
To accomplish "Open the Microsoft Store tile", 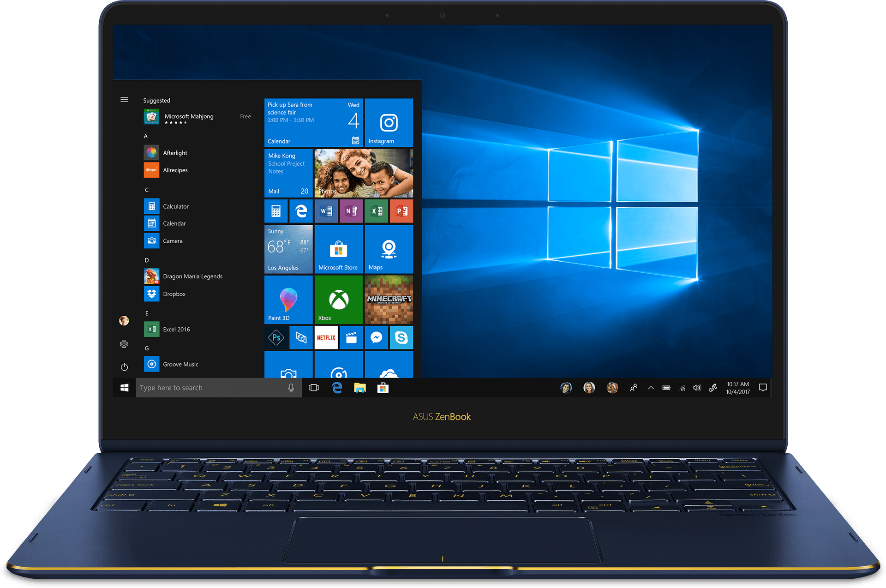I will pos(339,249).
